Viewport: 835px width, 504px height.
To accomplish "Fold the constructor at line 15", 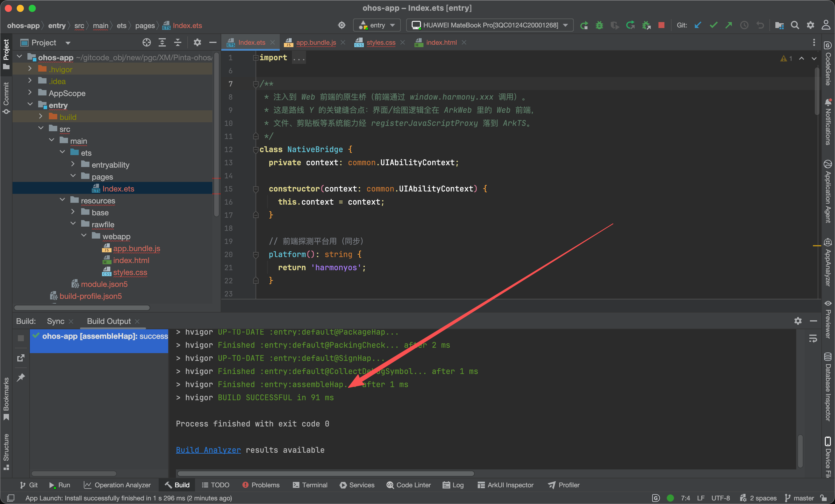I will [256, 189].
